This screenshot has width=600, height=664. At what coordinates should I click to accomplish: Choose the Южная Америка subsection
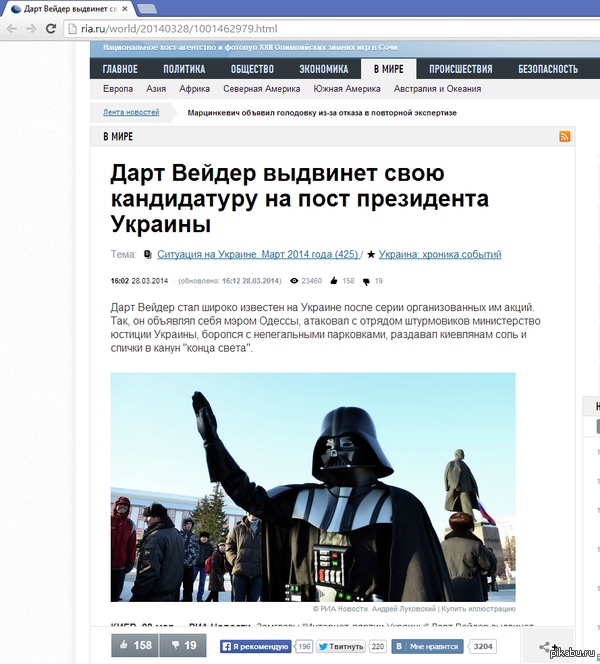pos(347,89)
